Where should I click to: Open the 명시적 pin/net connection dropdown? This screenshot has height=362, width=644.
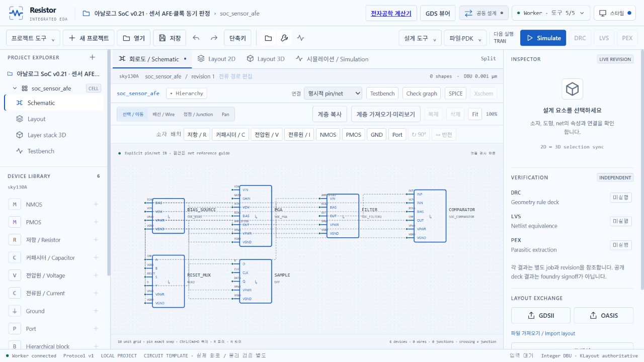point(333,93)
